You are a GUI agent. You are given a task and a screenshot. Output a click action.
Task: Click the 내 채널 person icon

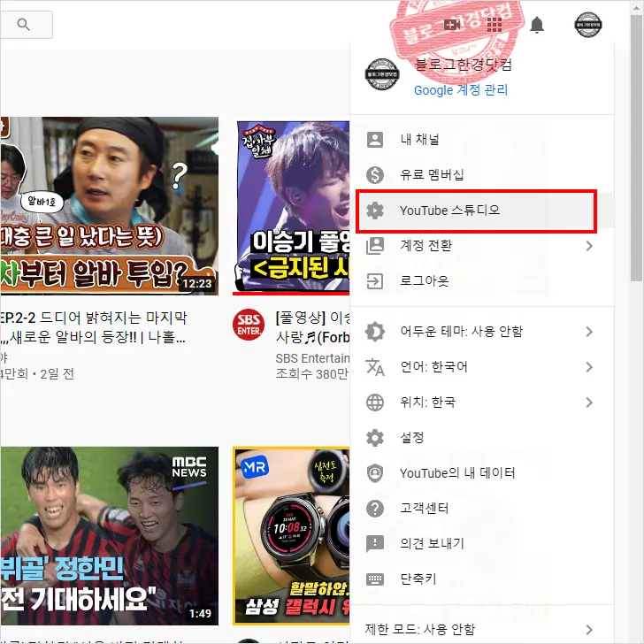coord(374,140)
